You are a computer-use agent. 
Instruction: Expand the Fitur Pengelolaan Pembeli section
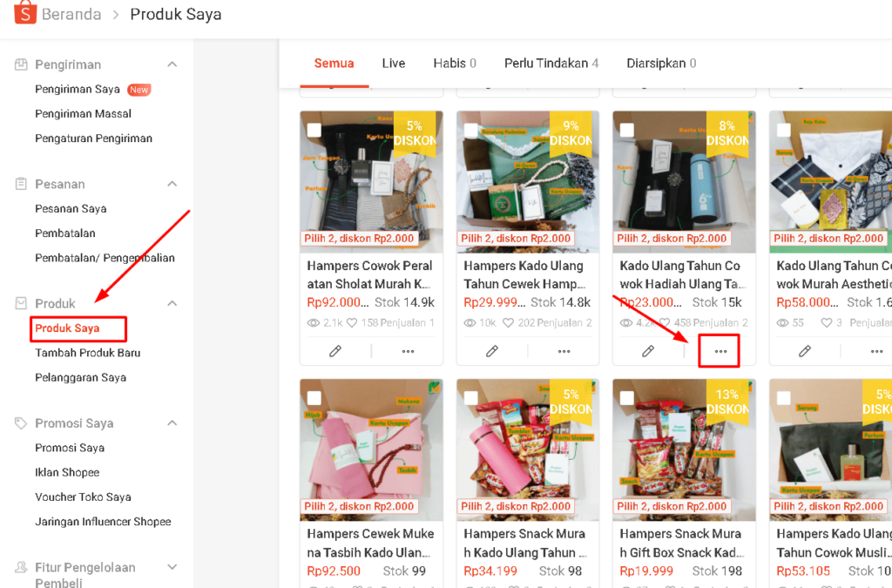click(172, 568)
